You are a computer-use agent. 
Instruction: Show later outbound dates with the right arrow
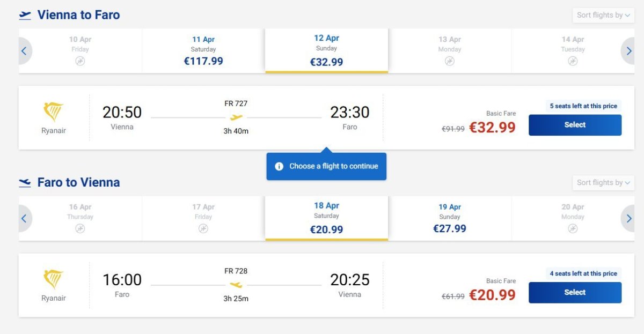point(628,51)
